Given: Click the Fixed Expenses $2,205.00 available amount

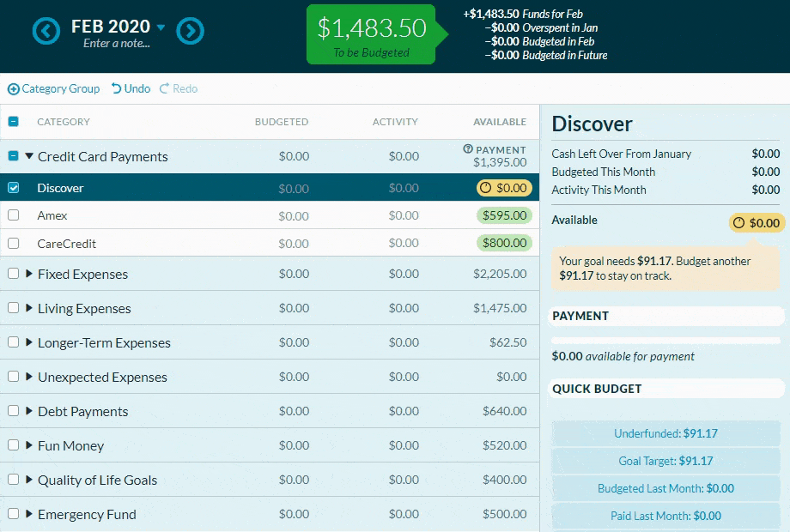Looking at the screenshot, I should tap(500, 274).
